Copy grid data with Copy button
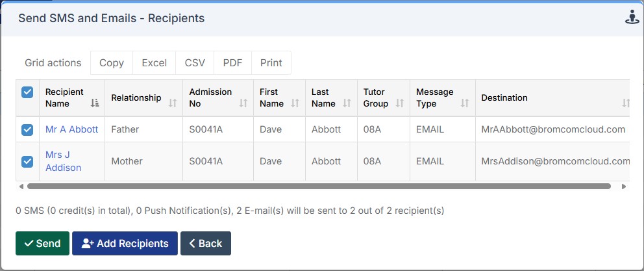 (x=112, y=63)
